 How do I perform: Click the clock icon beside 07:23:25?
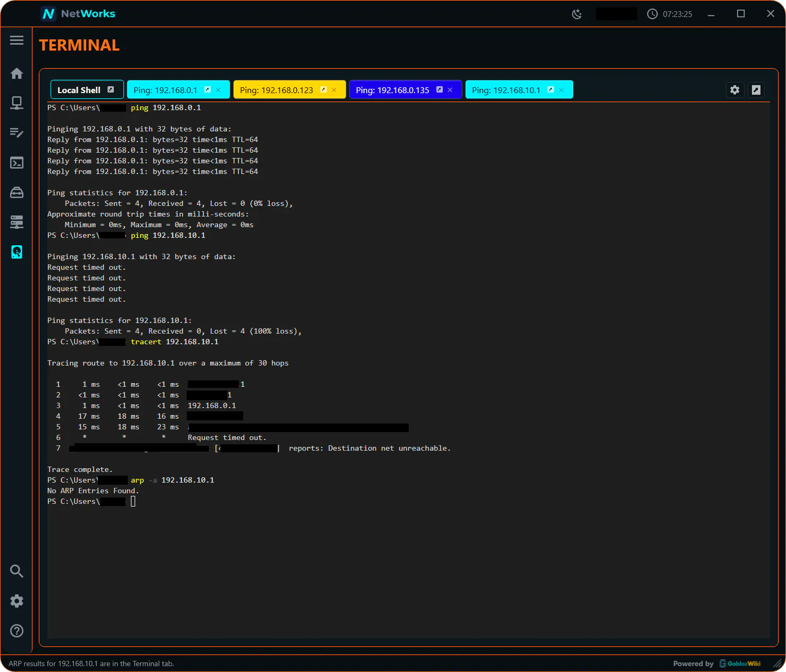pyautogui.click(x=652, y=14)
